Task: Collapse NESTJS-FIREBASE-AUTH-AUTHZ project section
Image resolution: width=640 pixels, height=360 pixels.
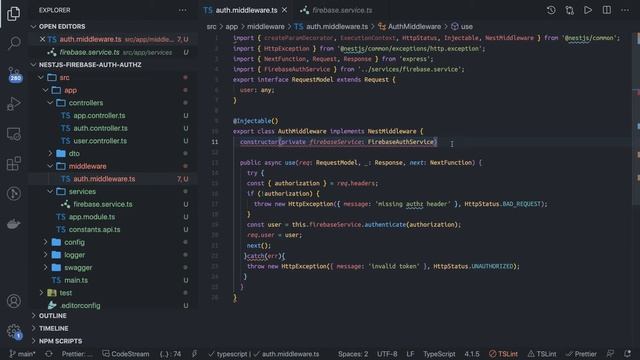Action: pyautogui.click(x=90, y=65)
